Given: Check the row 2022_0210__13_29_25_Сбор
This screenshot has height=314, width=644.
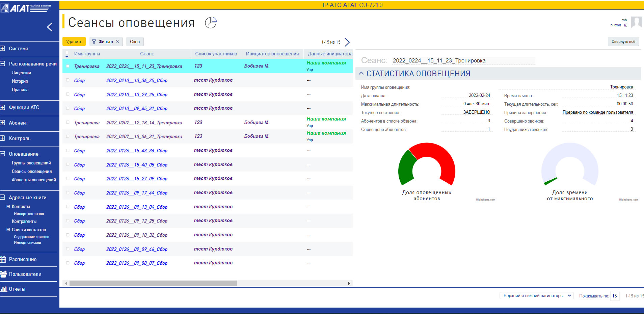Looking at the screenshot, I should 68,94.
